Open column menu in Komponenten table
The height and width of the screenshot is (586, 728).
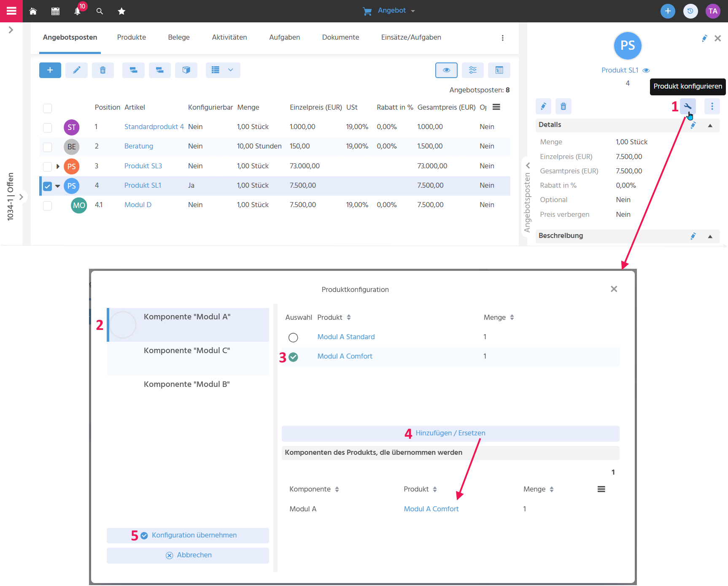click(x=601, y=489)
